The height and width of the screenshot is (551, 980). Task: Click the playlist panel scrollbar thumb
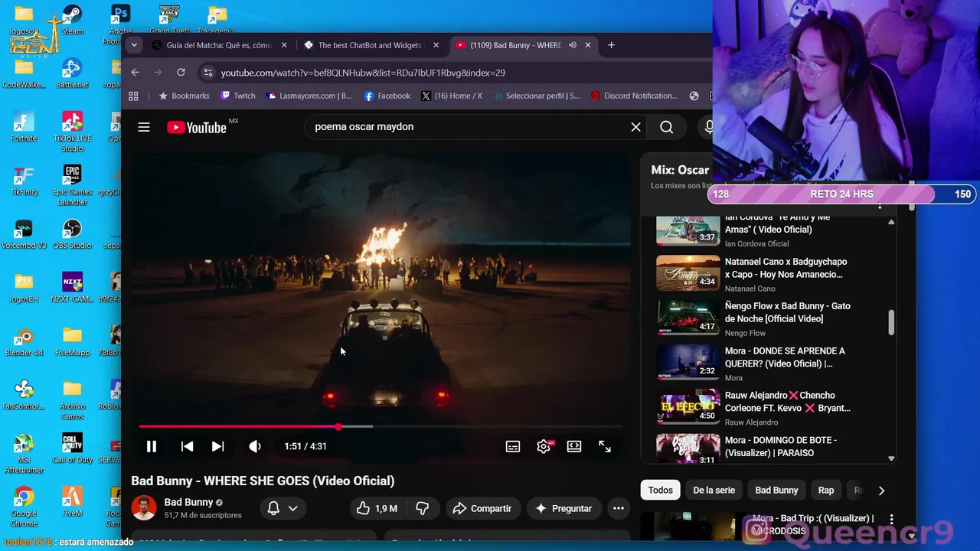pyautogui.click(x=891, y=322)
